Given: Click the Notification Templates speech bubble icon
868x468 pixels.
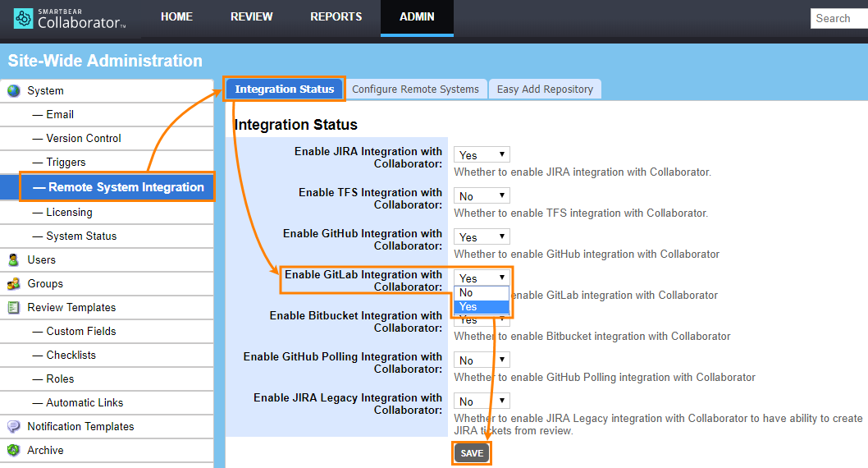Looking at the screenshot, I should 14,426.
